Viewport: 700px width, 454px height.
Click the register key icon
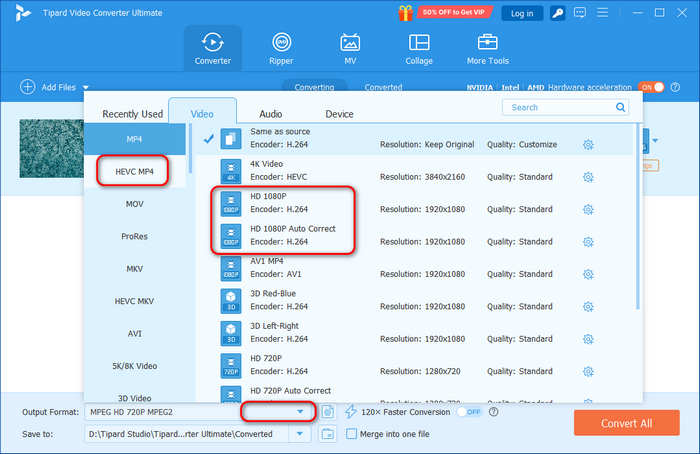557,13
